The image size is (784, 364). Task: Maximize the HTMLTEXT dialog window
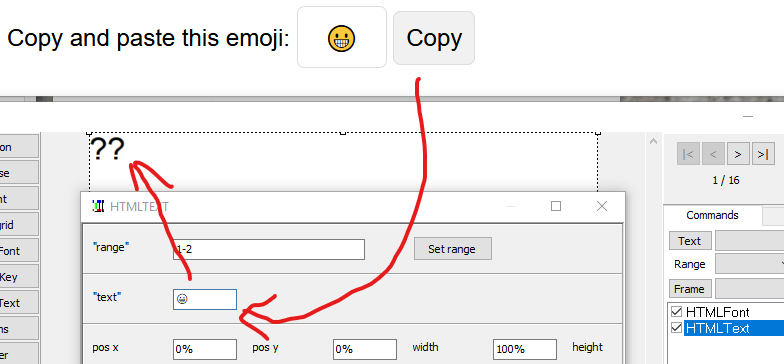556,206
